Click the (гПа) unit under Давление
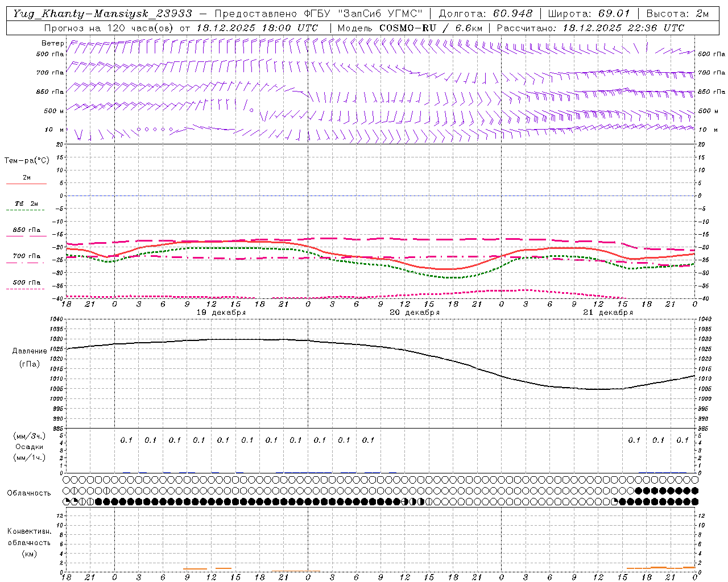This screenshot has height=582, width=728. (29, 364)
